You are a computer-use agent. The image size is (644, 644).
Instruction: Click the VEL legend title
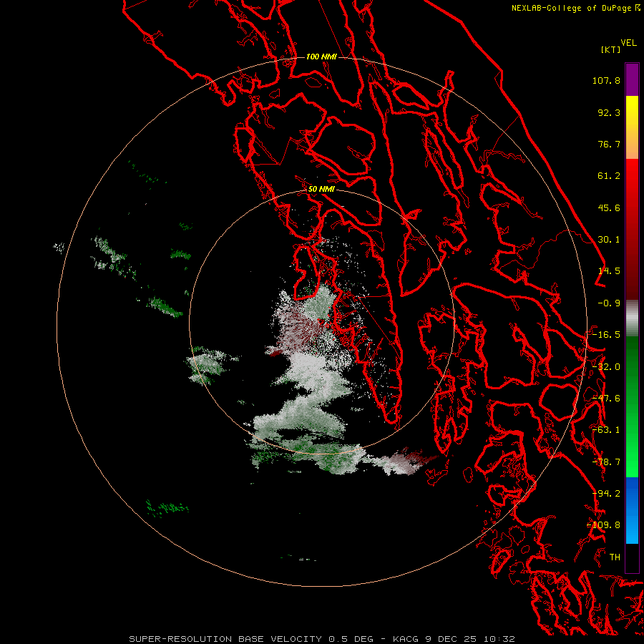[628, 43]
